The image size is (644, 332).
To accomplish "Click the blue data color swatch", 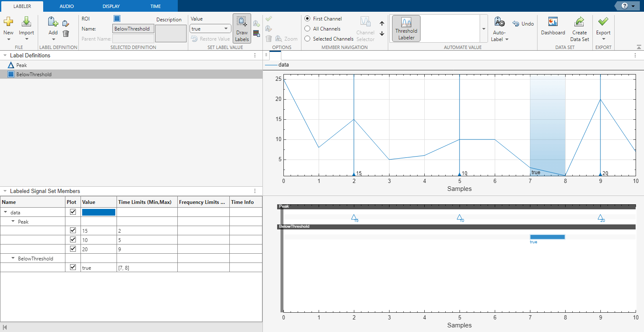I will click(99, 212).
